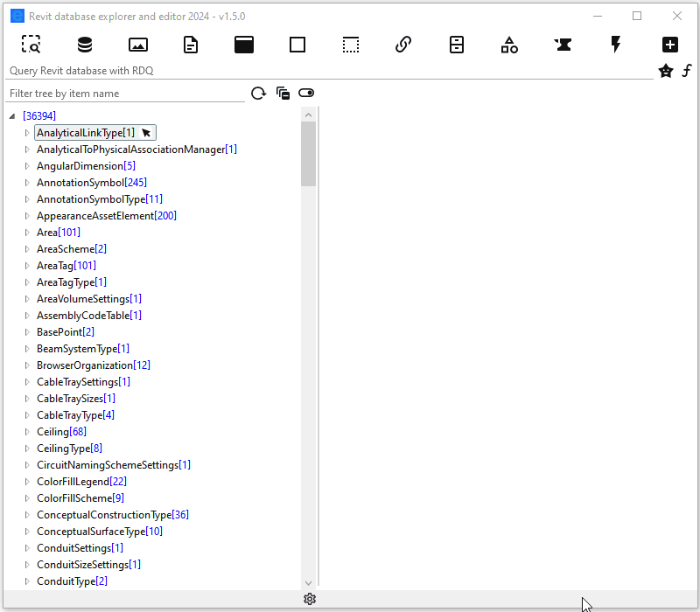The width and height of the screenshot is (700, 612).
Task: Click the cabinet drawer toolbar icon
Action: (x=456, y=45)
